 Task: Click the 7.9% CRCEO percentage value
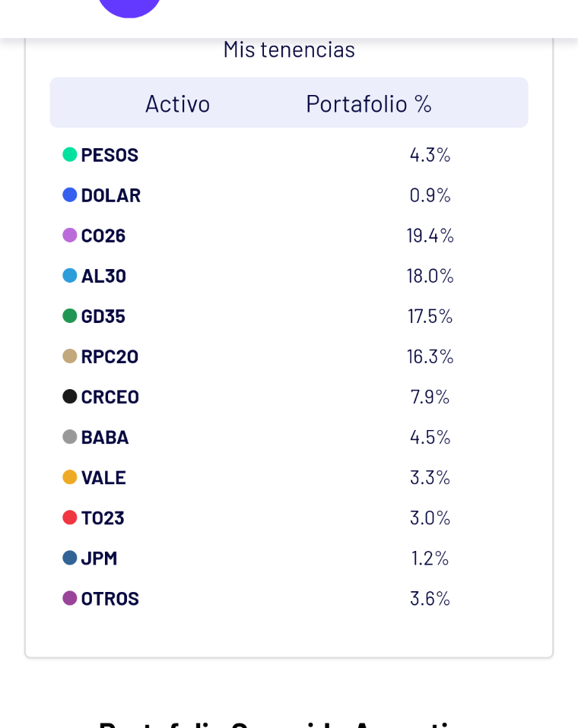[430, 397]
